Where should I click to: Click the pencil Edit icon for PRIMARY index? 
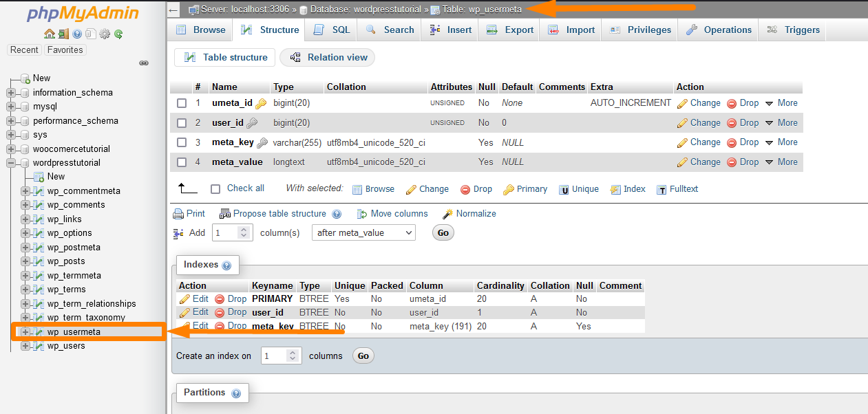click(x=184, y=299)
